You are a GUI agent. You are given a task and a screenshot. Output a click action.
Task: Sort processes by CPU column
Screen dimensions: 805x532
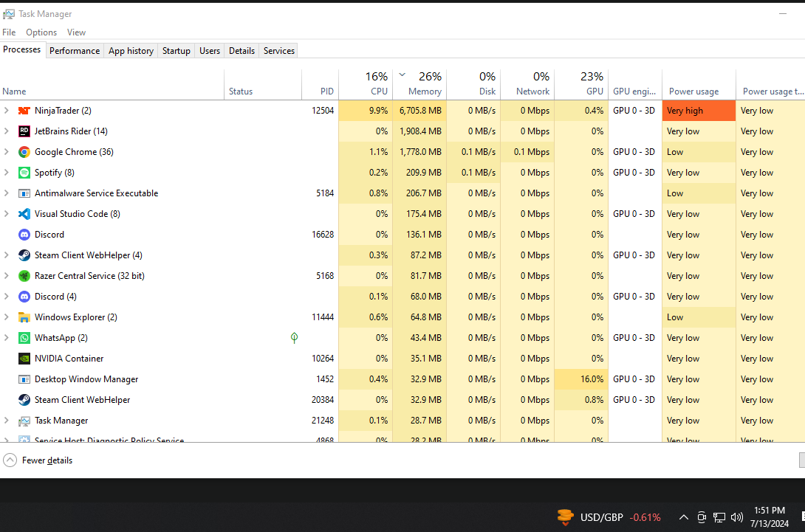click(366, 84)
